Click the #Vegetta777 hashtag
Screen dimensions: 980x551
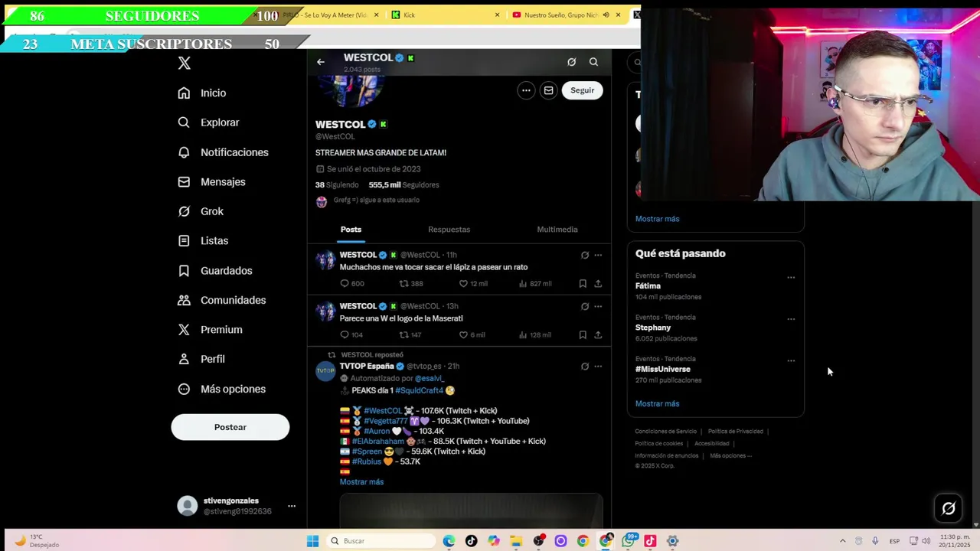tap(386, 421)
